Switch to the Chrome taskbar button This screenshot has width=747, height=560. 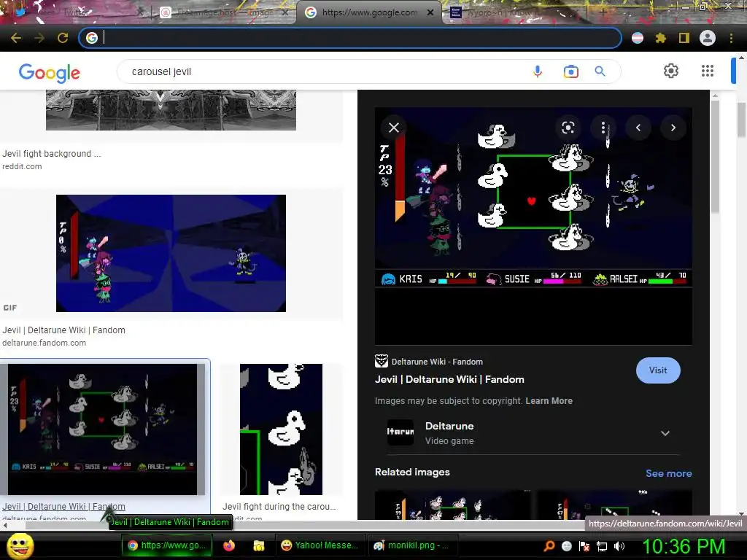(x=166, y=545)
